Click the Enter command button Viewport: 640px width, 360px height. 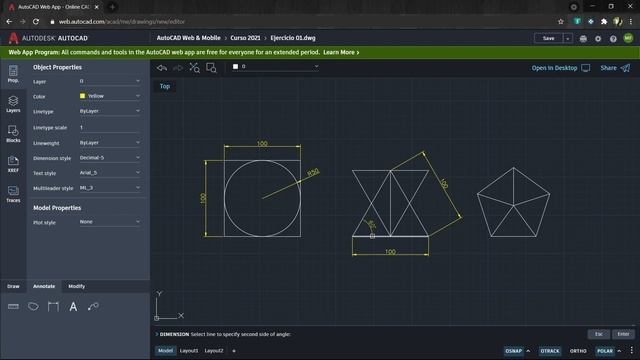623,334
